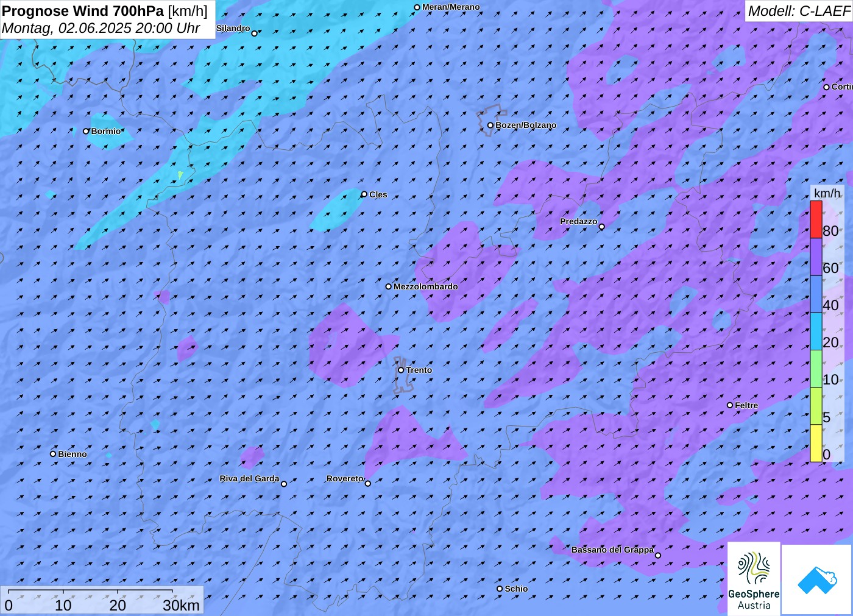Click the light green 10-20 km/h legend color
Screen dimensions: 853x616
click(816, 368)
